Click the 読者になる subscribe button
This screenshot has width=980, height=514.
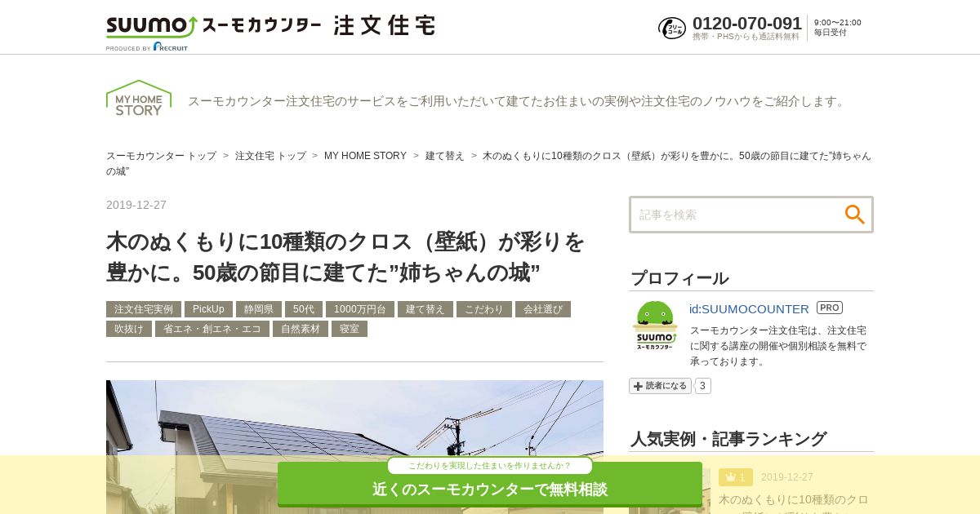click(x=660, y=386)
